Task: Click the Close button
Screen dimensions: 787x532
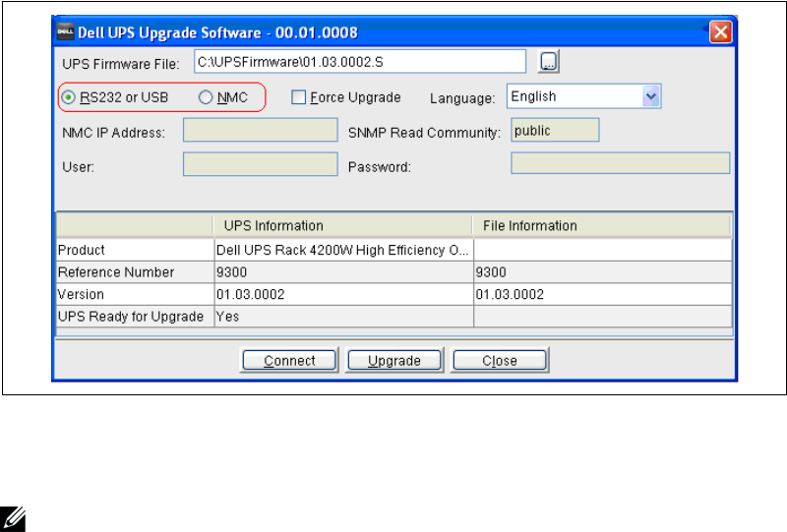Action: [500, 360]
